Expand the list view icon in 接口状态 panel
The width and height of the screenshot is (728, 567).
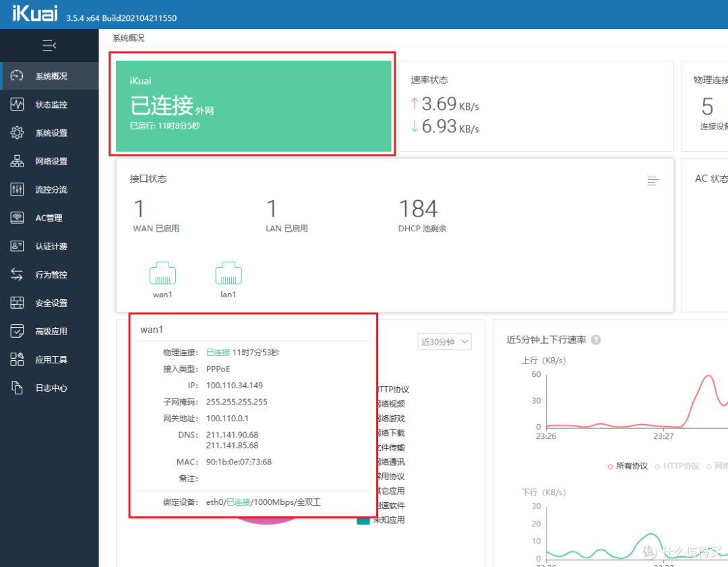[653, 181]
